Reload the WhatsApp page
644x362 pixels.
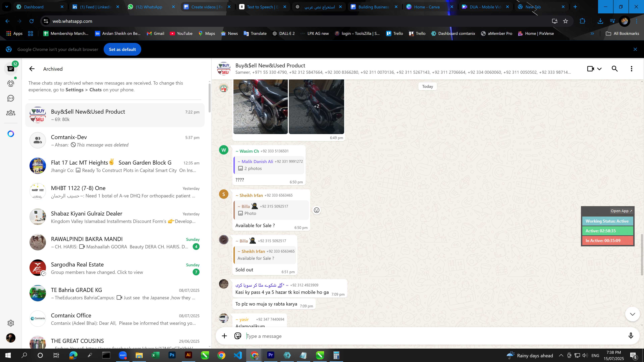[x=32, y=21]
